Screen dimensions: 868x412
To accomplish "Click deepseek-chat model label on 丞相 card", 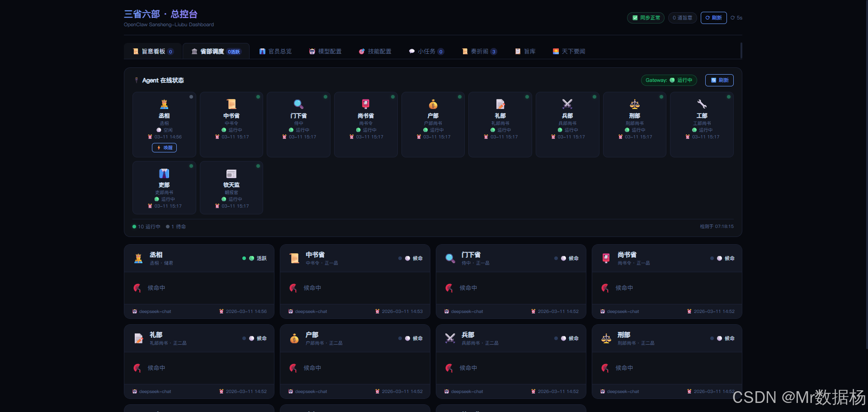I will pyautogui.click(x=152, y=311).
